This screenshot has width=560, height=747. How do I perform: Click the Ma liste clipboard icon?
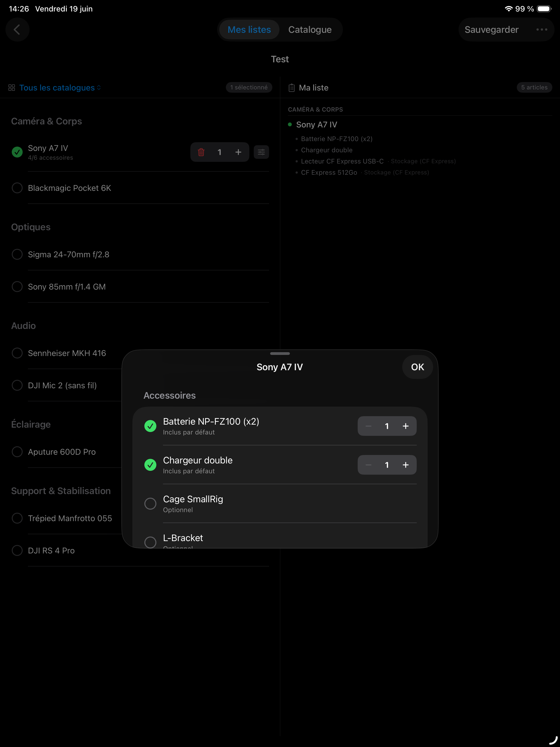coord(291,88)
